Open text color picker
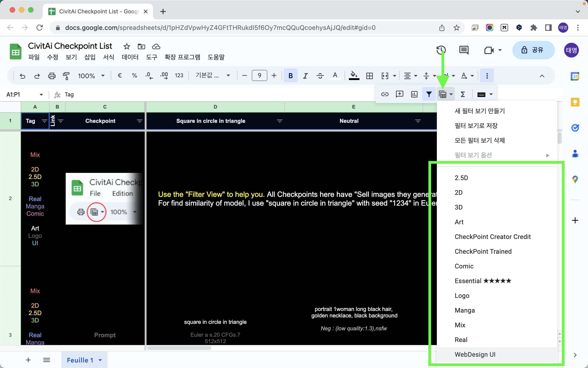The image size is (588, 368). pyautogui.click(x=335, y=76)
